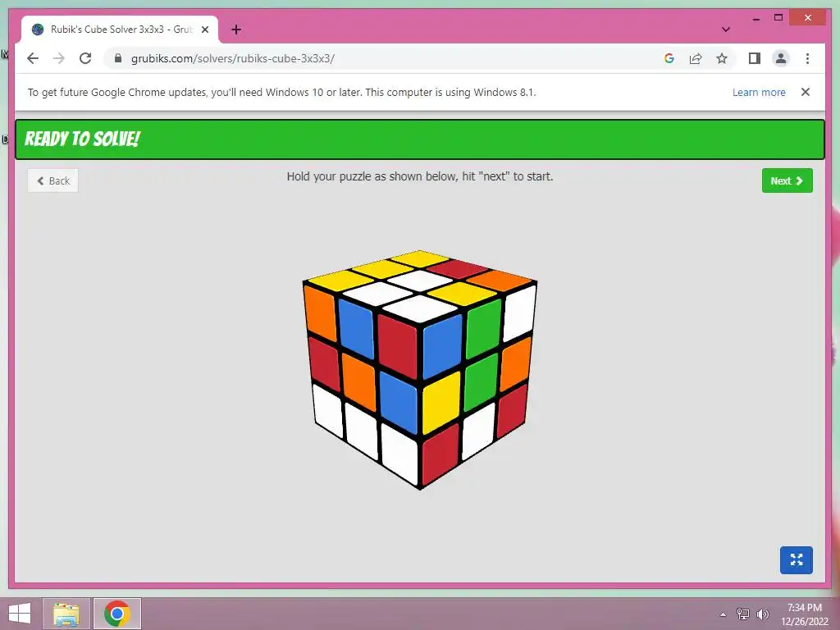Share this page via share icon

tap(696, 58)
